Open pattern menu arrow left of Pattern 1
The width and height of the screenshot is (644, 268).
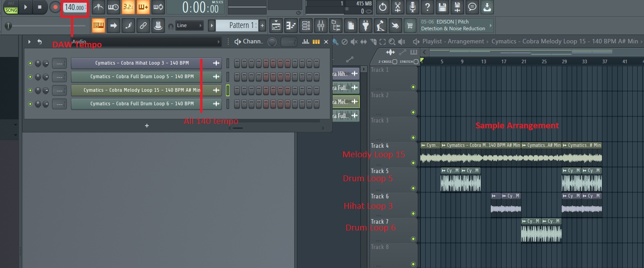[x=211, y=26]
